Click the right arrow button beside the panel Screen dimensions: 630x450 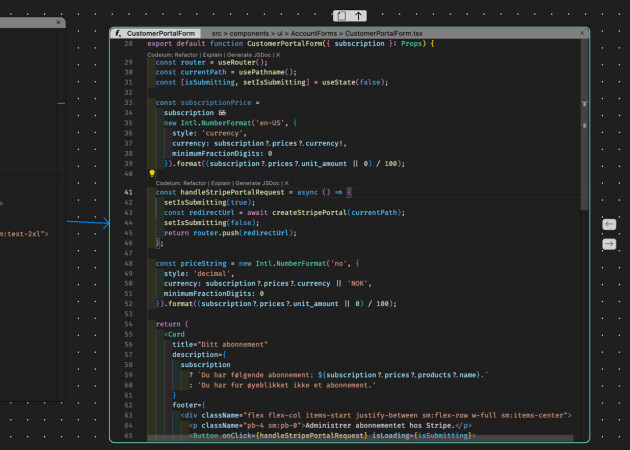click(609, 244)
